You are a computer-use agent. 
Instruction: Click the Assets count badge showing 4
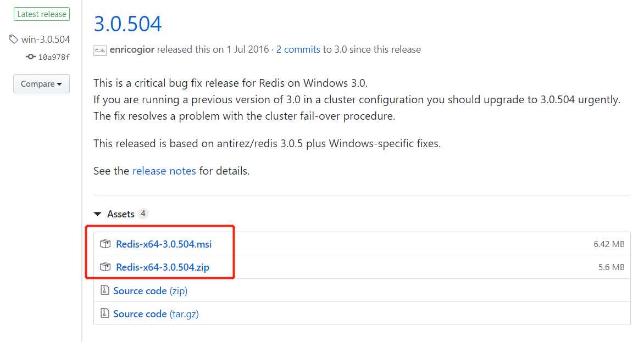[x=143, y=214]
